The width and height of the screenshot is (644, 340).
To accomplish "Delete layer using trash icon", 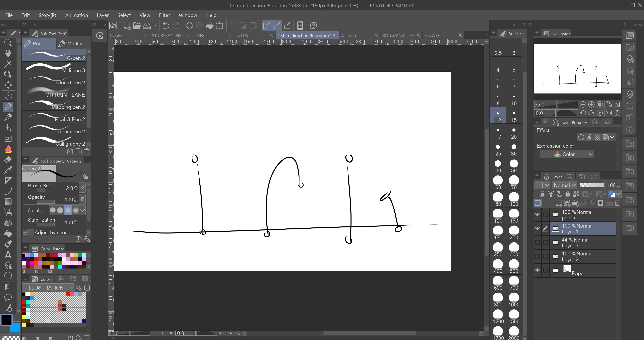I will tap(617, 203).
